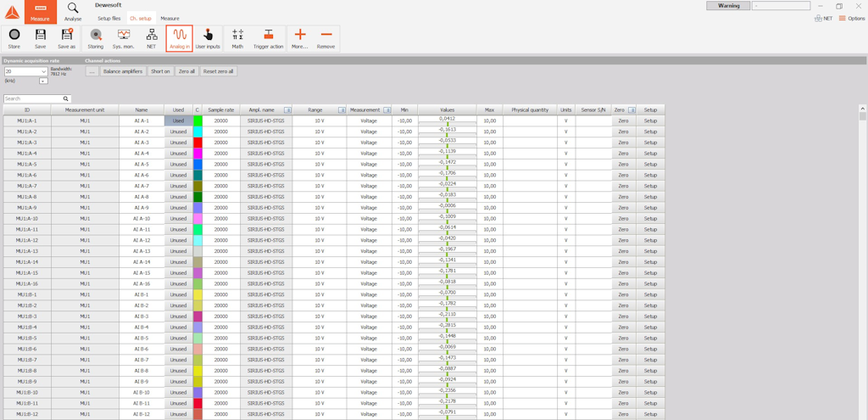Select Analog in module
Image resolution: width=868 pixels, height=420 pixels.
[180, 39]
